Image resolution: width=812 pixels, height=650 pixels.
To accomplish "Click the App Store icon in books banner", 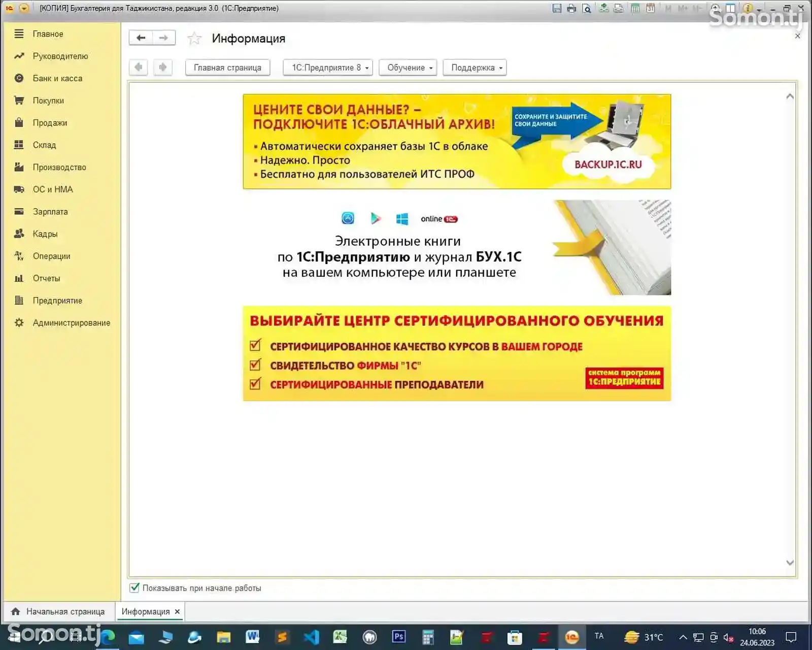I will tap(348, 218).
